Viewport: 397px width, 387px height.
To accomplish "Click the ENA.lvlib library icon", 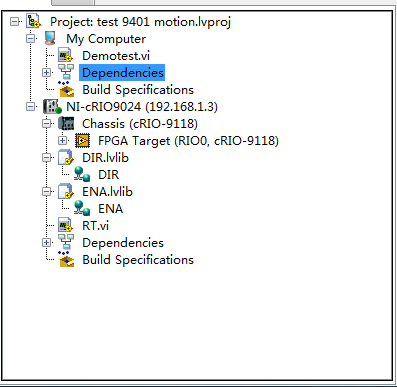I will [x=66, y=191].
